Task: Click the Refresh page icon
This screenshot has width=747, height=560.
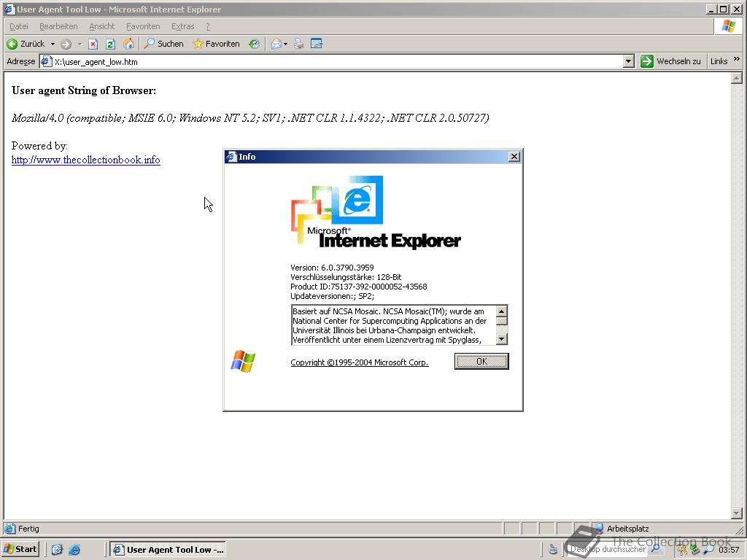Action: pyautogui.click(x=111, y=44)
